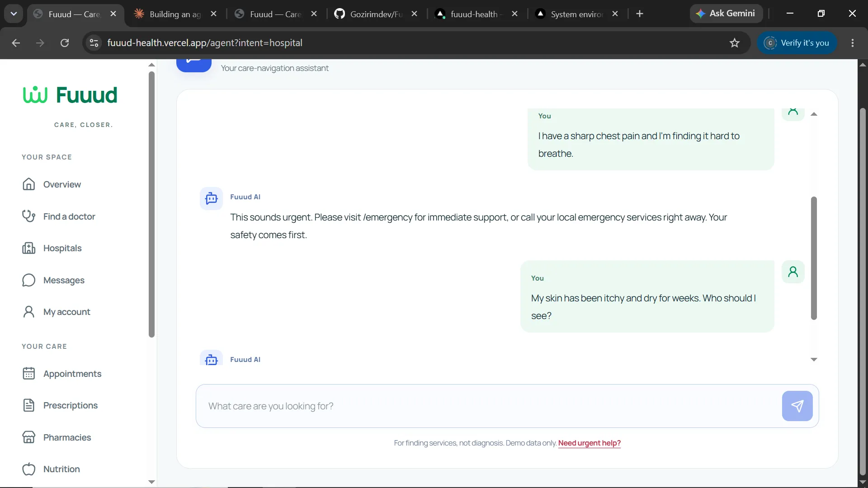
Task: Click sidebar scroll up arrow
Action: [x=151, y=65]
